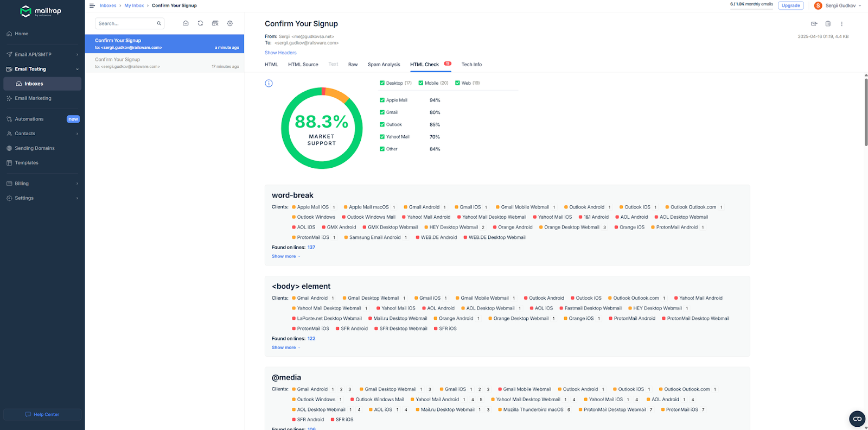
Task: Toggle the Apple Mail checkbox
Action: tap(382, 100)
